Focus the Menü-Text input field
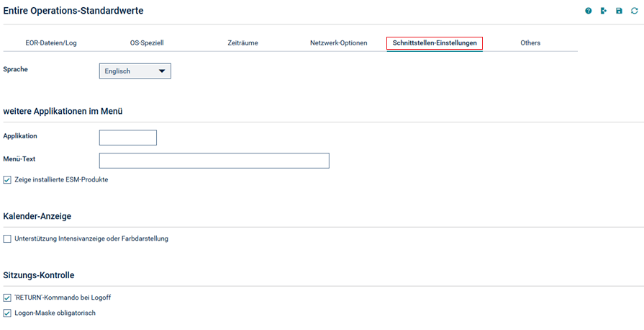 214,161
